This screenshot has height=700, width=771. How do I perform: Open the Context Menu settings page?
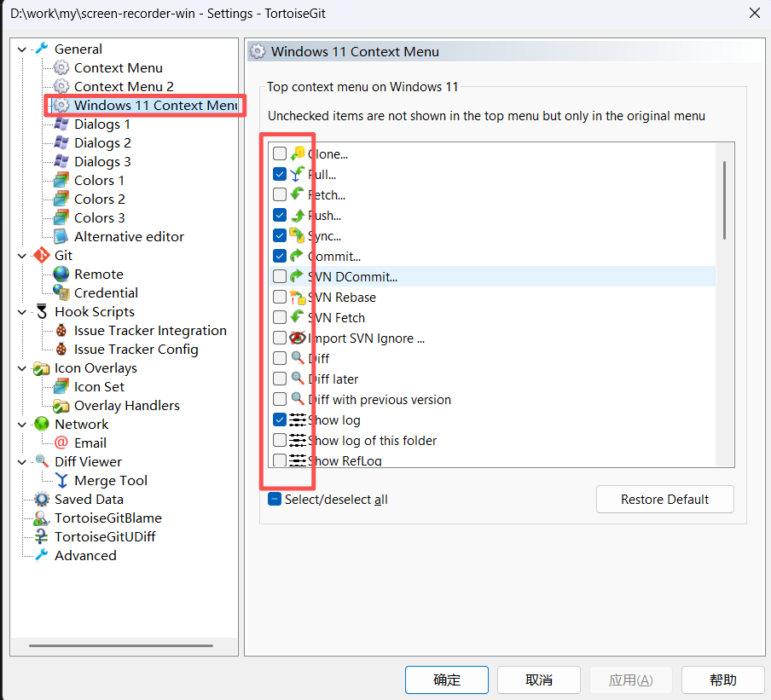(118, 68)
